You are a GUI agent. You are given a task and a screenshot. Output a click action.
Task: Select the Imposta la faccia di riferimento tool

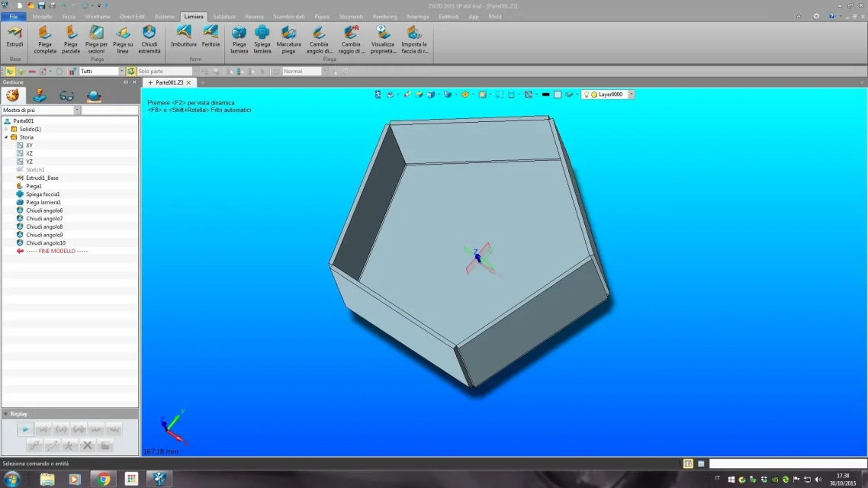[x=415, y=40]
